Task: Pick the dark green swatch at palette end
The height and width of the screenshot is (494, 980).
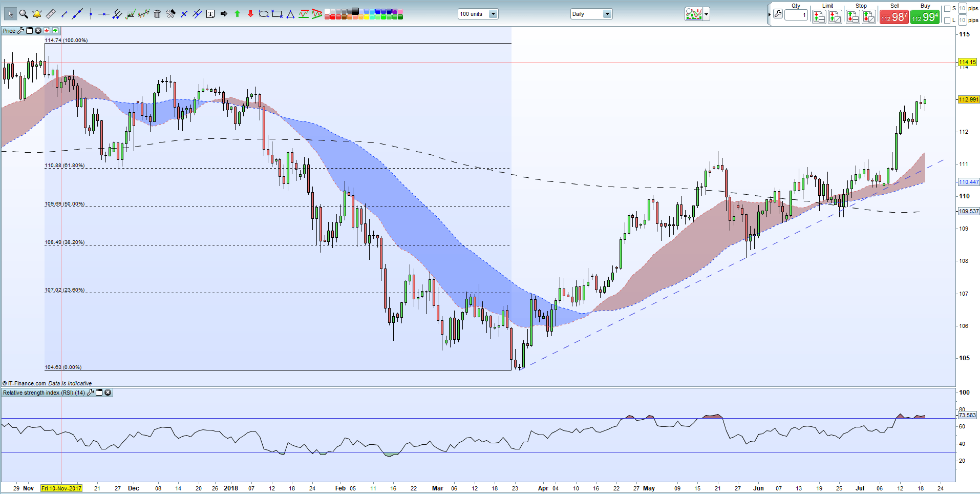Action: [400, 17]
